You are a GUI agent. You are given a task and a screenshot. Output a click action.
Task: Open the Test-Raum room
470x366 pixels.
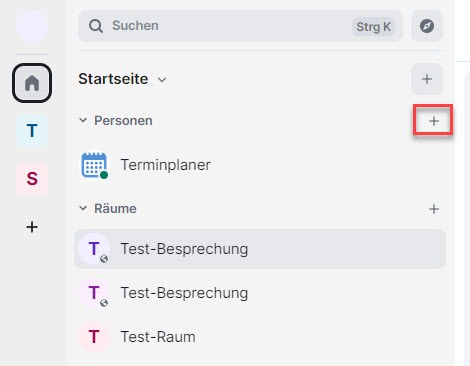pos(260,337)
